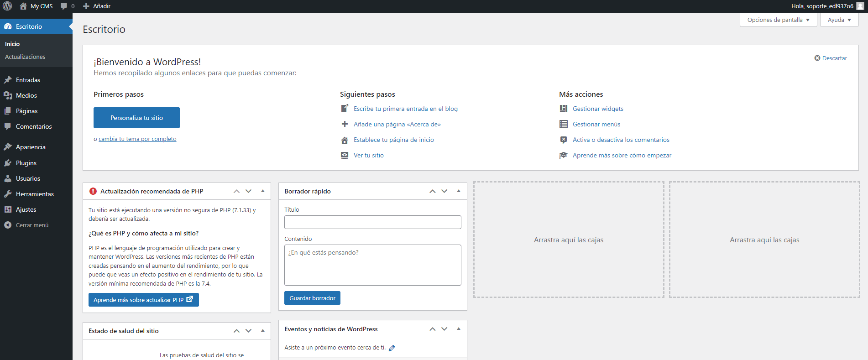Screen dimensions: 868x360
Task: Open the comments bubble icon in admin bar
Action: coord(64,6)
